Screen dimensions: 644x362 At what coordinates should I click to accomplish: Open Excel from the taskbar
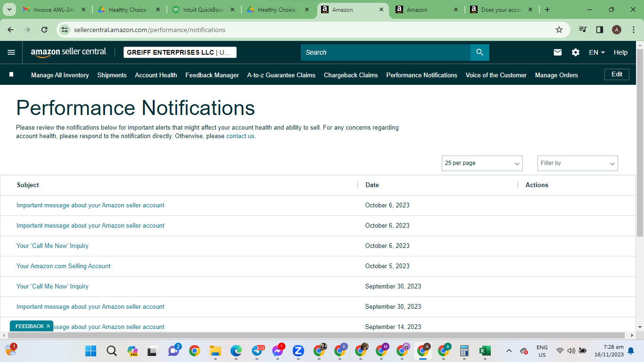pyautogui.click(x=485, y=351)
